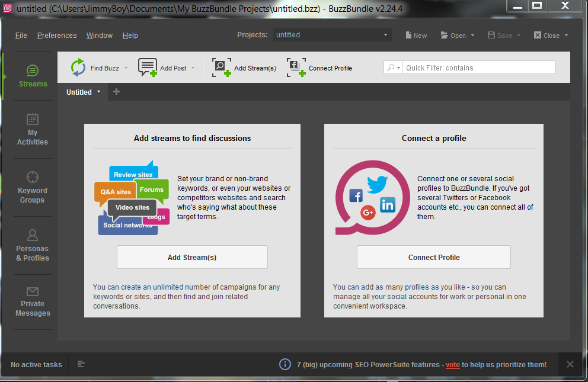Viewport: 588px width, 382px height.
Task: Open the Untitled tab dropdown arrow
Action: click(x=98, y=92)
